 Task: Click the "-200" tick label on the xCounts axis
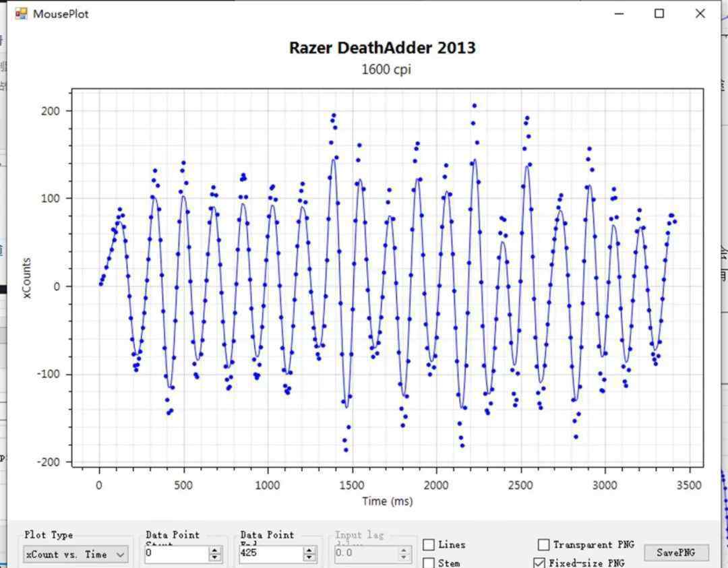click(x=49, y=462)
